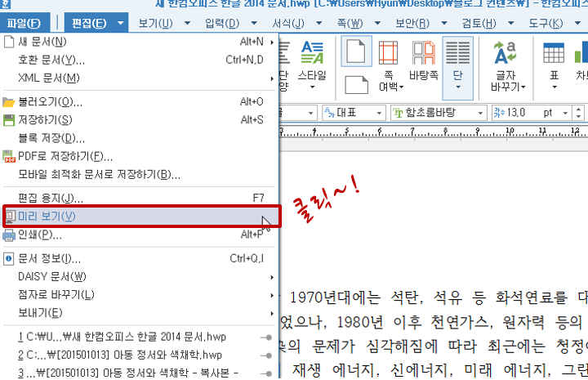Viewport: 588px width, 380px height.
Task: Click the horizontal ruler
Action: tap(434, 132)
